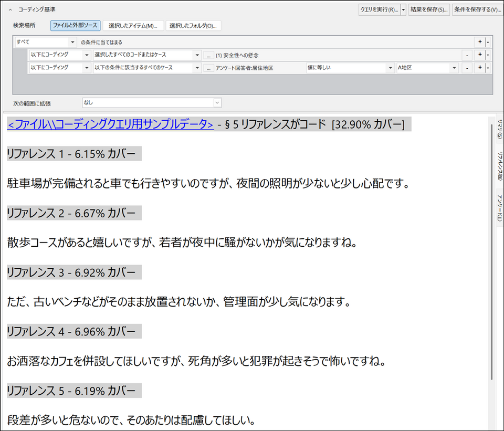This screenshot has width=504, height=431.
Task: Select ファイルと外部ソース search location toggle
Action: tap(76, 25)
